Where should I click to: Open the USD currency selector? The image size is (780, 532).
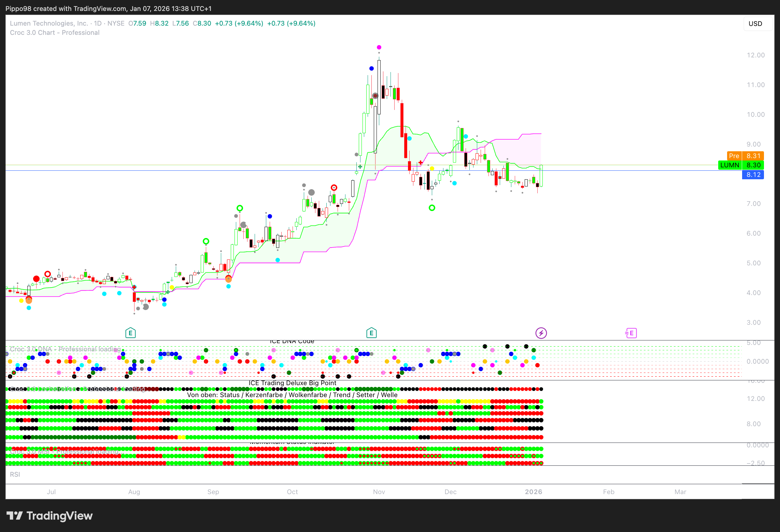tap(757, 24)
